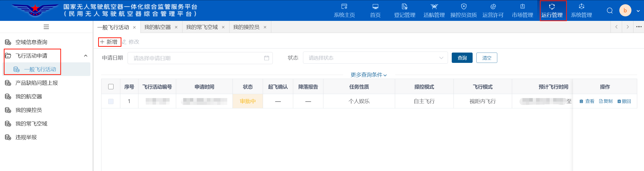Expand 更多查询条件 filter options

pos(368,75)
